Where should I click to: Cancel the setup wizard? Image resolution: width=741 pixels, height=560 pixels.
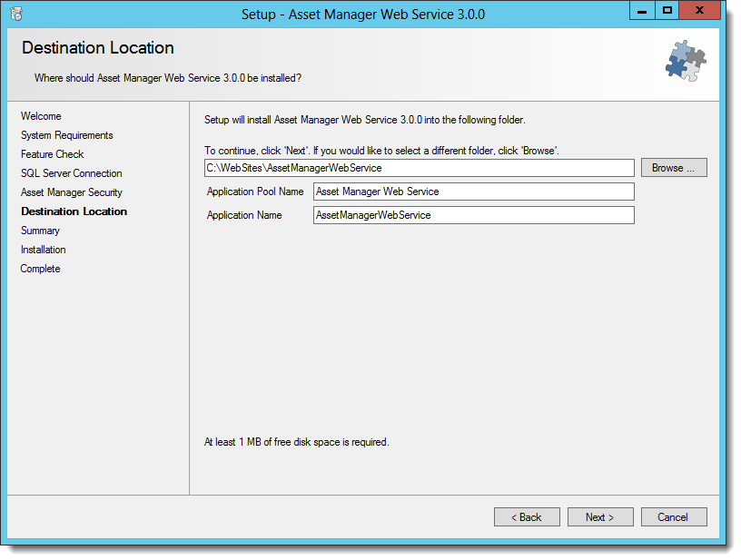[674, 517]
